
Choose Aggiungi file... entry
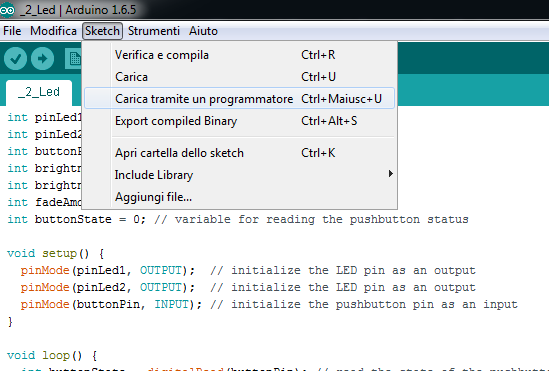pos(239,197)
